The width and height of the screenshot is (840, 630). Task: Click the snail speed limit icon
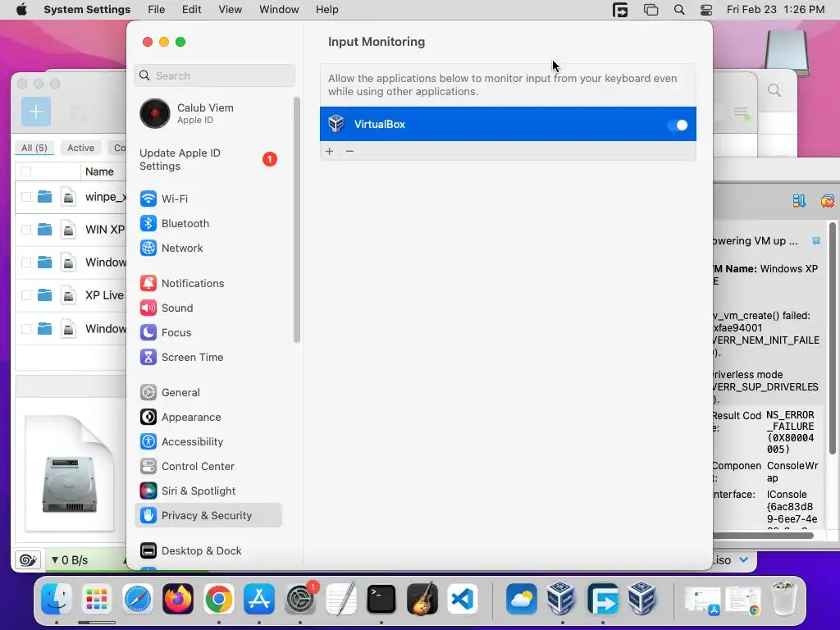tap(27, 560)
